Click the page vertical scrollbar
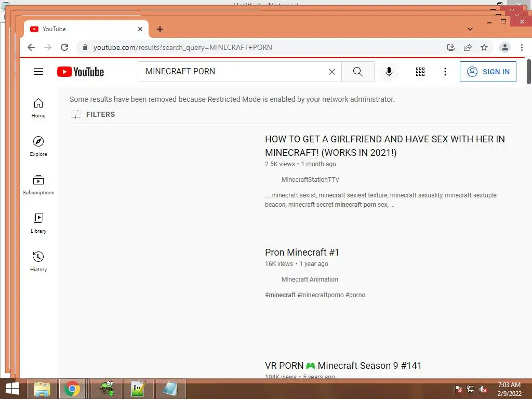This screenshot has width=532, height=399. click(x=528, y=72)
